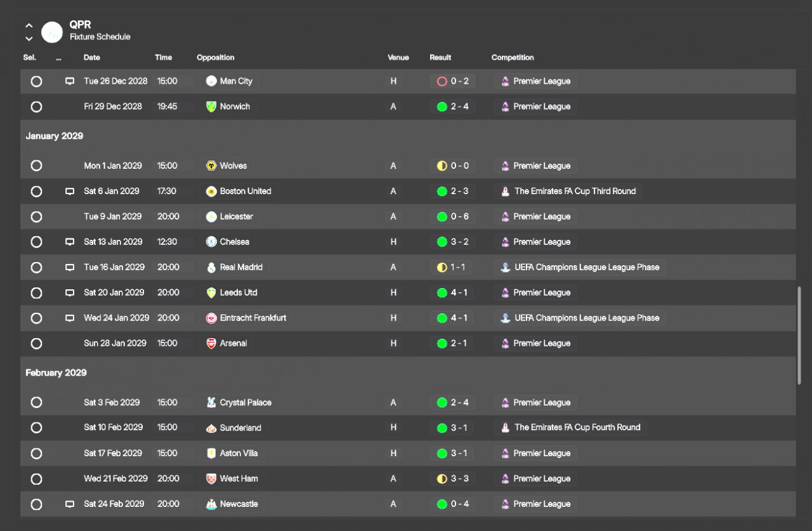Click the up chevron beside QPR

[x=29, y=25]
